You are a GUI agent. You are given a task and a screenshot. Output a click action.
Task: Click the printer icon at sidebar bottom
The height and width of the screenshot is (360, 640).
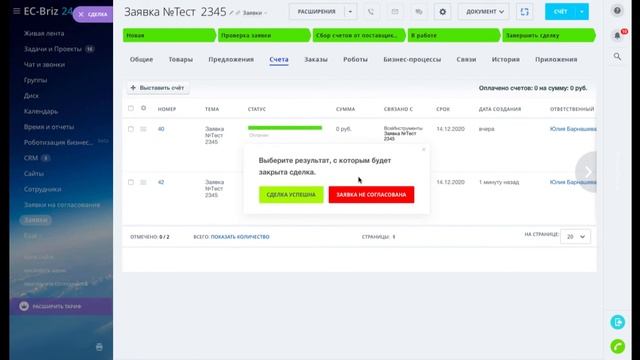(x=99, y=347)
